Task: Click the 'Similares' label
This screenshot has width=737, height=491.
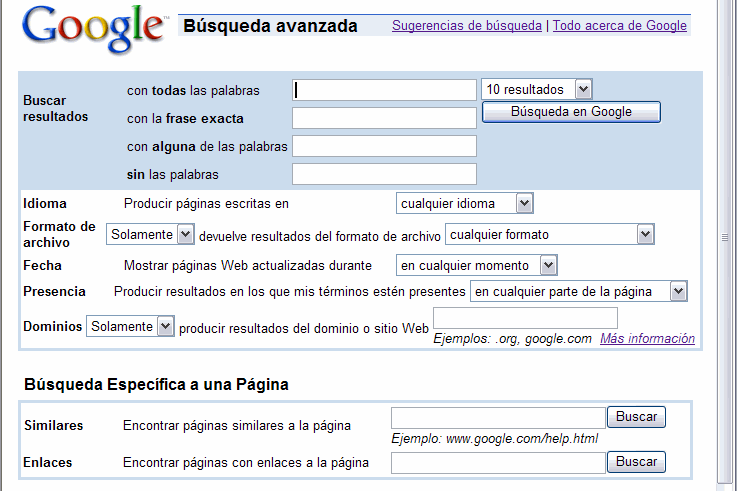Action: point(54,425)
